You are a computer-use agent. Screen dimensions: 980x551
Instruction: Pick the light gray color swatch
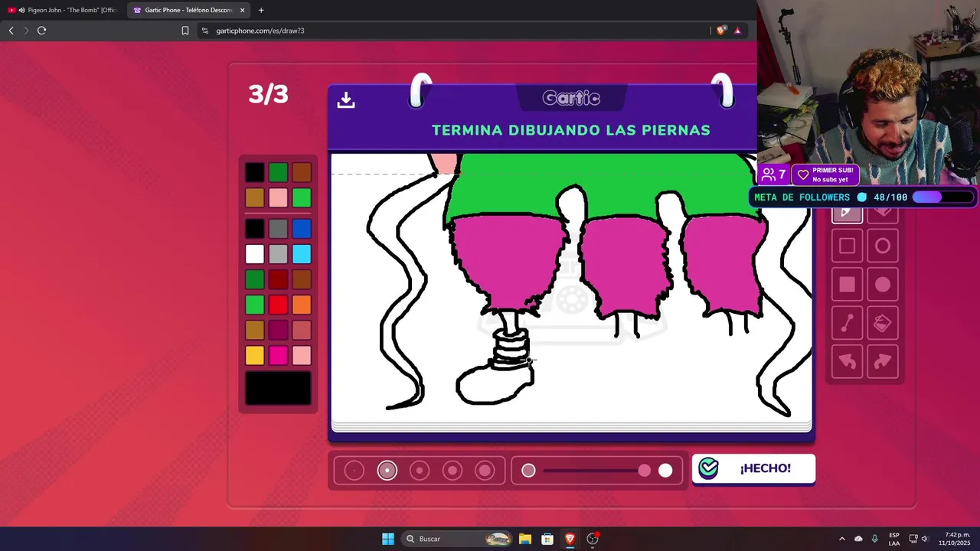tap(278, 254)
